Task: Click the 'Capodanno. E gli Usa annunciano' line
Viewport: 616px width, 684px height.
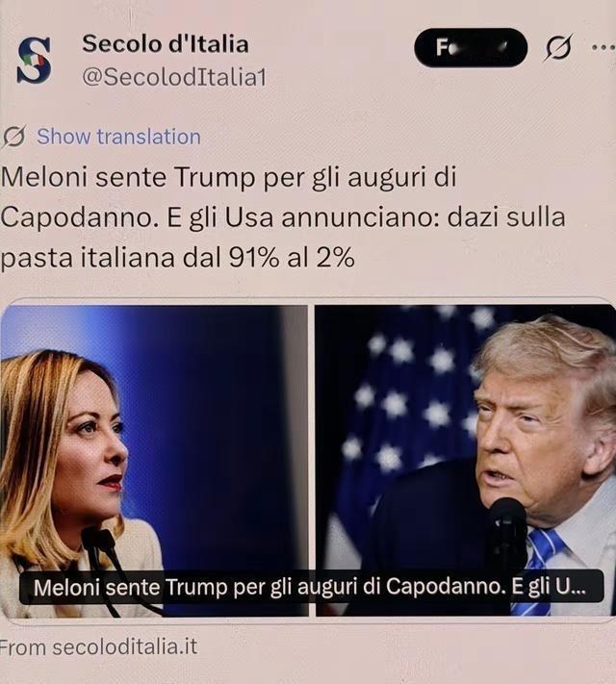Action: coord(283,217)
